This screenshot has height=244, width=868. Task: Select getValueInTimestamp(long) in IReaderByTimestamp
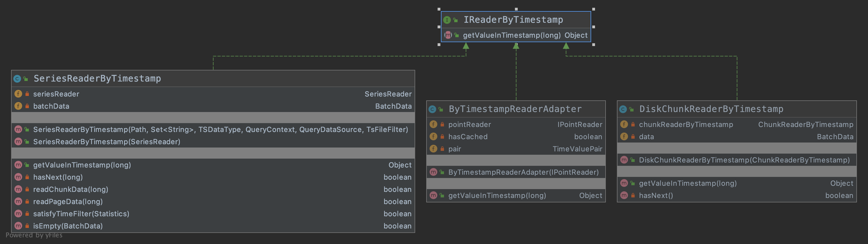click(512, 35)
